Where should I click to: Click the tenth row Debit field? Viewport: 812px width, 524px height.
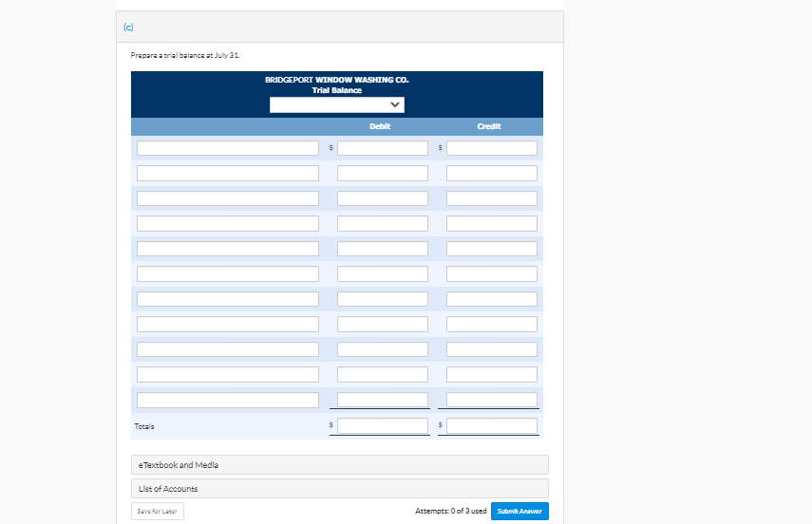pos(383,374)
